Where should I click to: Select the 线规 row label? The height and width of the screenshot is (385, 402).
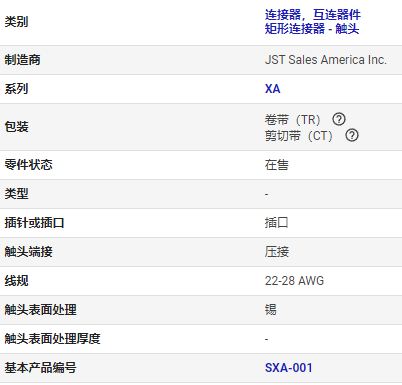point(16,281)
